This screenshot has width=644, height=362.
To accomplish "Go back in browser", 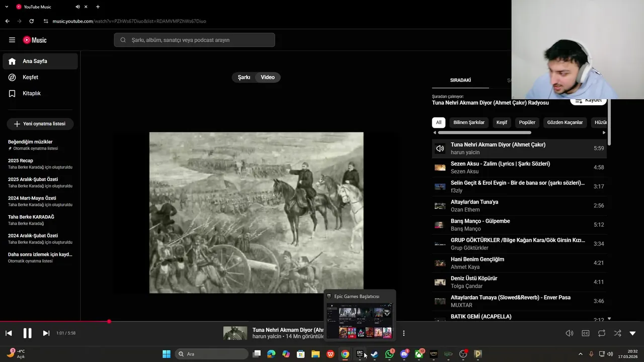I will coord(7,21).
